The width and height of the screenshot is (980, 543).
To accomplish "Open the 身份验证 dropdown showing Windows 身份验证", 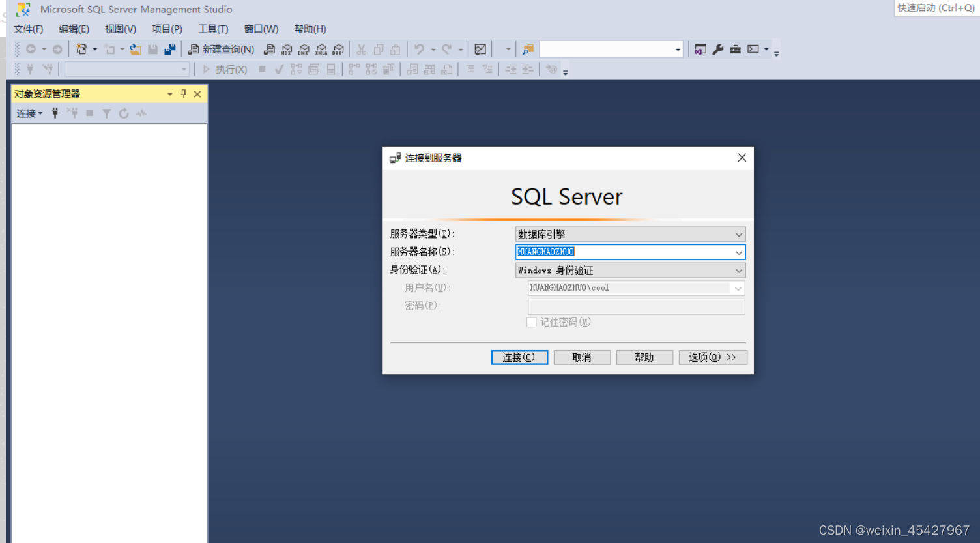I will coord(630,270).
